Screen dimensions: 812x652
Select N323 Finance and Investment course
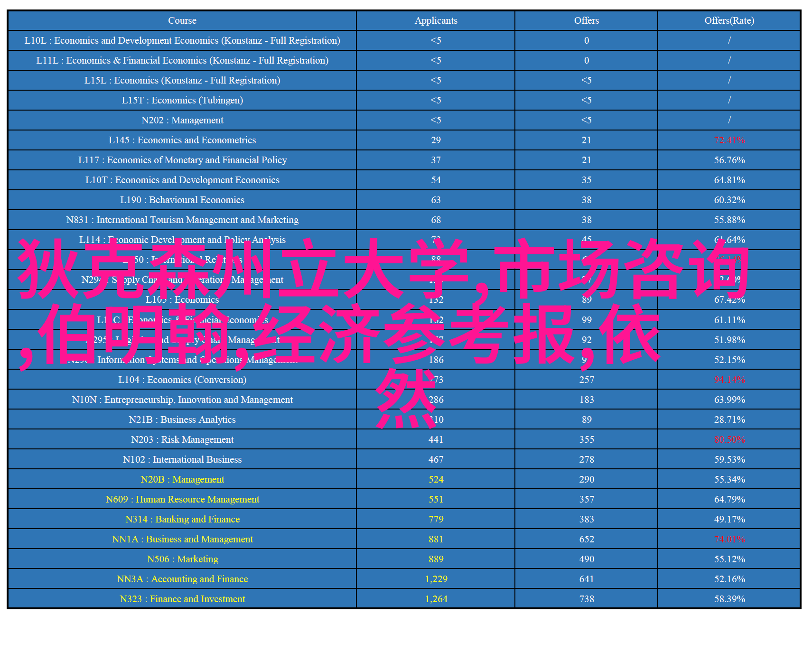(182, 599)
